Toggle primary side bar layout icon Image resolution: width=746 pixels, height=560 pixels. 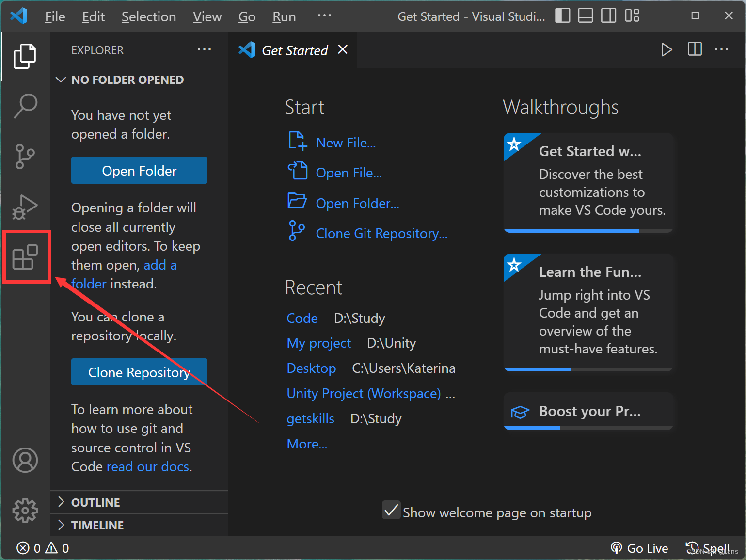[x=562, y=16]
